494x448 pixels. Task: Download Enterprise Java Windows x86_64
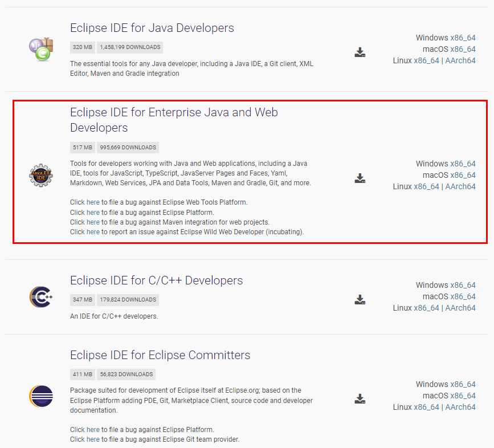point(463,164)
